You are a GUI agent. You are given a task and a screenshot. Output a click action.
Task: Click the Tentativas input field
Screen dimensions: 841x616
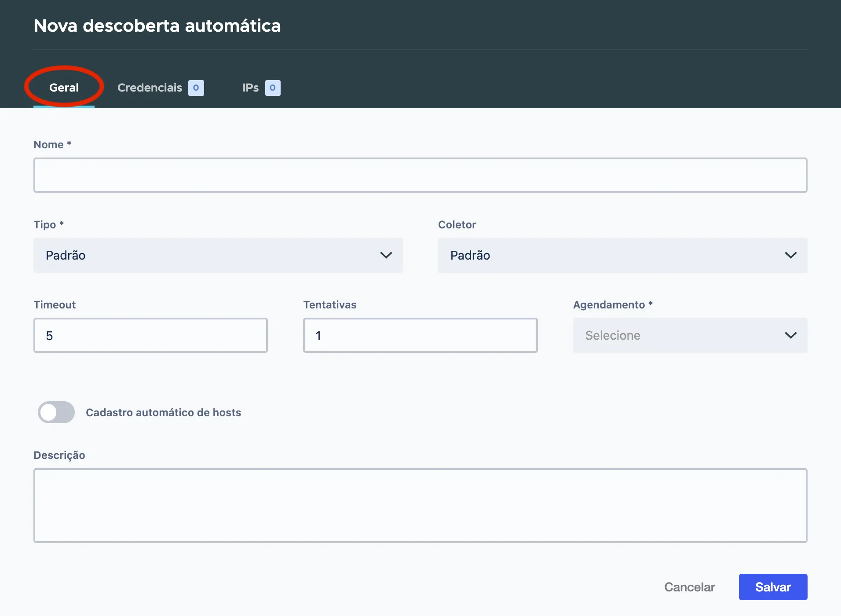[420, 335]
